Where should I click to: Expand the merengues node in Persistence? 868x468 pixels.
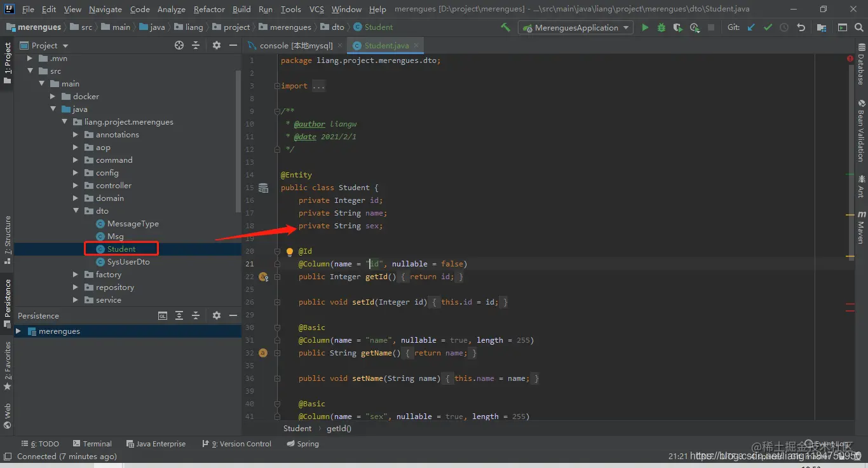[18, 331]
